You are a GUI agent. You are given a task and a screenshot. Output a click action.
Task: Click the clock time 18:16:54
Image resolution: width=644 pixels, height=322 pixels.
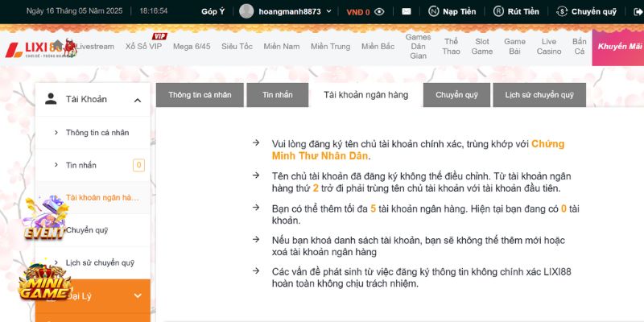click(x=154, y=11)
